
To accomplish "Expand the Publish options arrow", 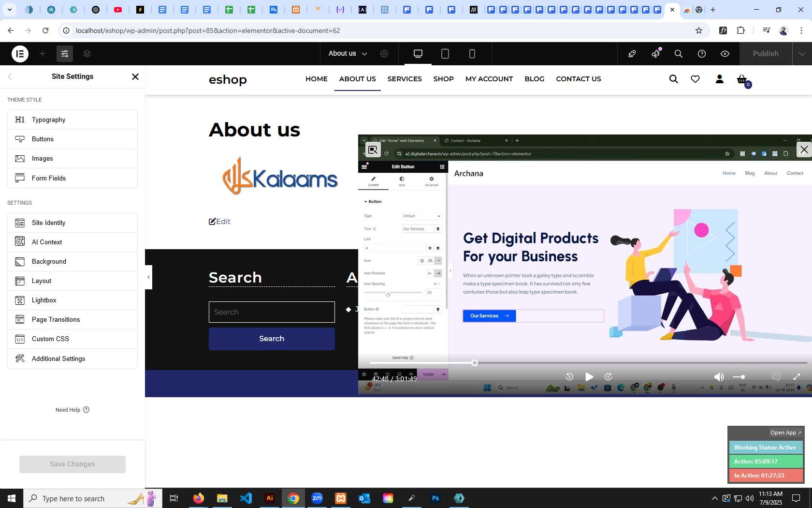I will point(802,54).
